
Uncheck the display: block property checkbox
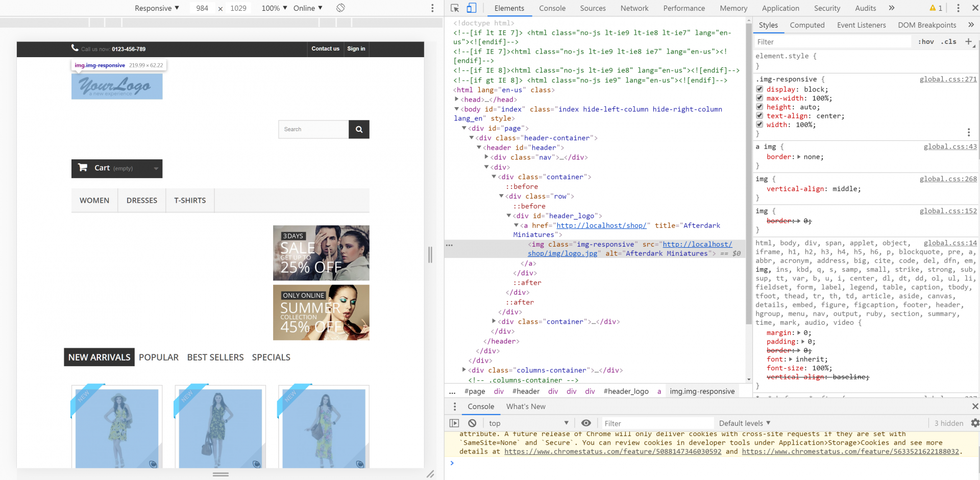point(759,89)
